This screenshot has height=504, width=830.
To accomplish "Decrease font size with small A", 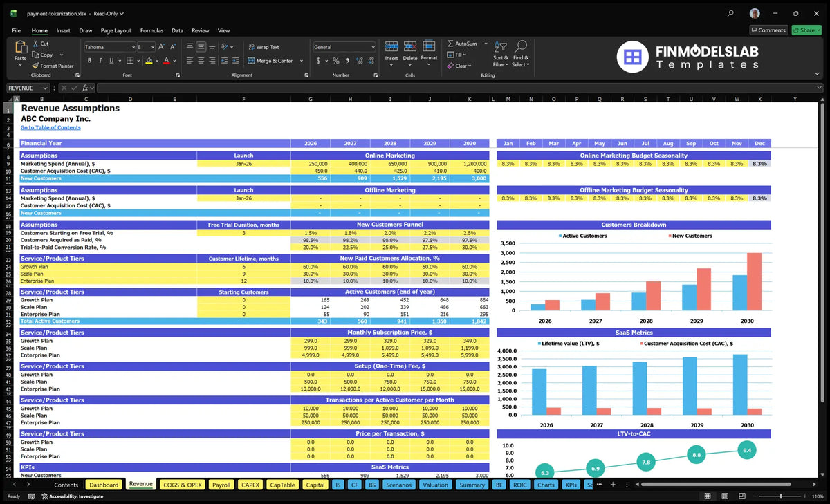I will (x=172, y=47).
